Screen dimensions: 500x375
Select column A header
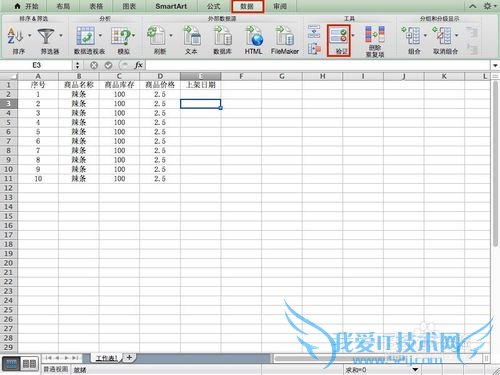click(x=38, y=76)
